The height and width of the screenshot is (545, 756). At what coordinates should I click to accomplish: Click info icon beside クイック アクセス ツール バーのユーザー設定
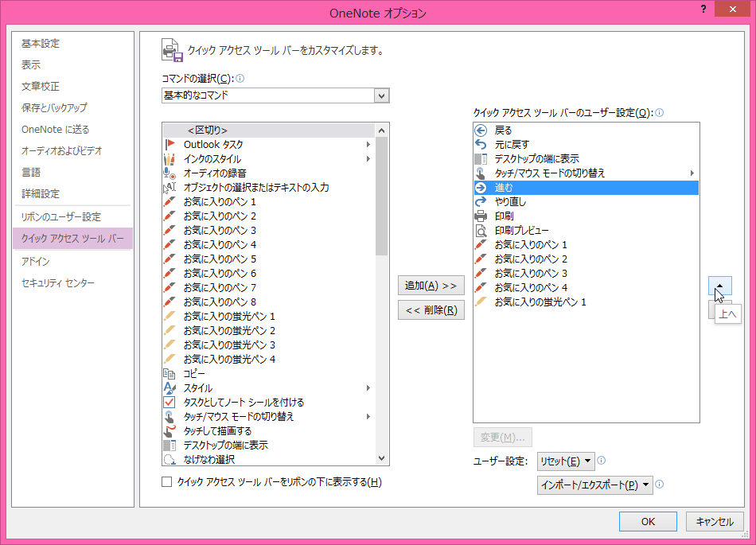pyautogui.click(x=660, y=113)
